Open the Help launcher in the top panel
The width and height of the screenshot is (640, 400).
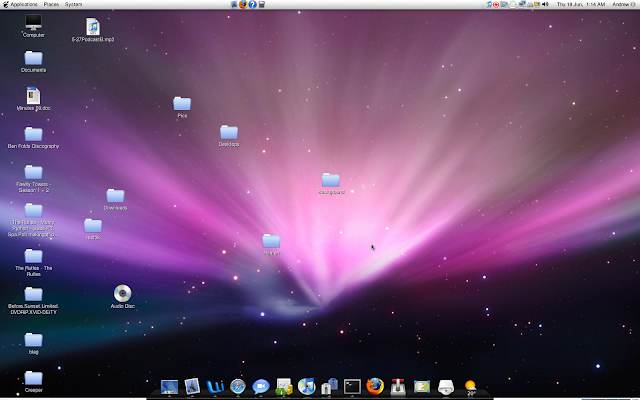coord(253,4)
